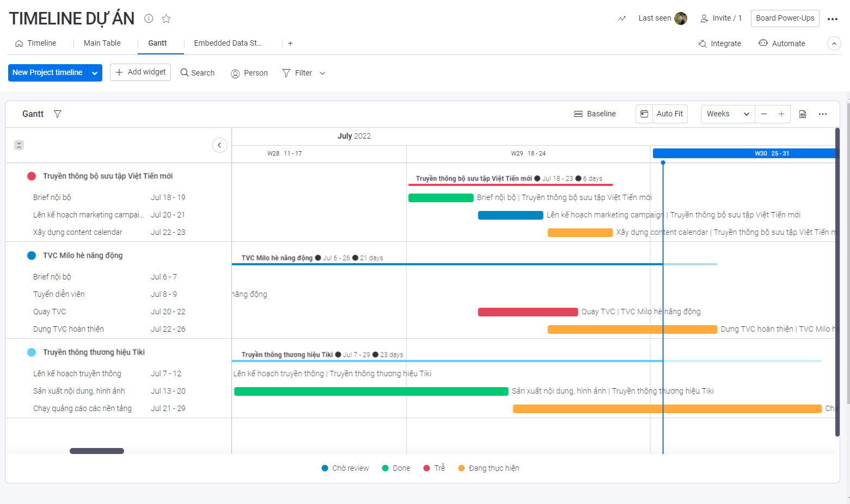This screenshot has width=850, height=504.
Task: Open the New Project timeline dropdown arrow
Action: tap(95, 72)
